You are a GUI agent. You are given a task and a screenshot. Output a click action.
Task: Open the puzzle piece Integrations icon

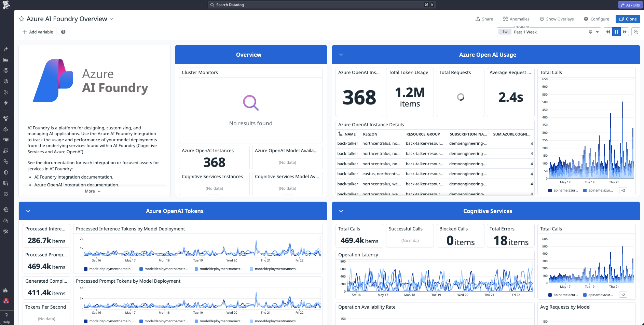click(x=6, y=291)
